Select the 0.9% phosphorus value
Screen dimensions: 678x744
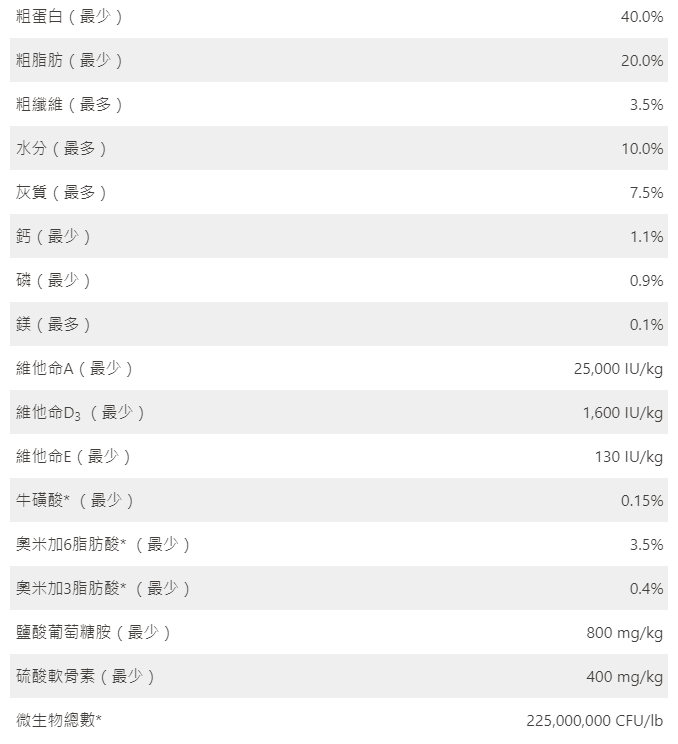pyautogui.click(x=646, y=281)
